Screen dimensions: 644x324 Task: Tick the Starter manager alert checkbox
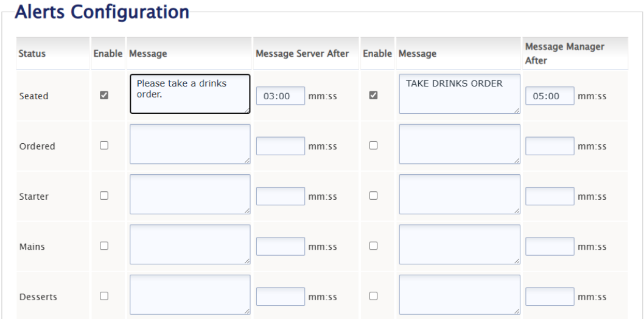click(373, 195)
